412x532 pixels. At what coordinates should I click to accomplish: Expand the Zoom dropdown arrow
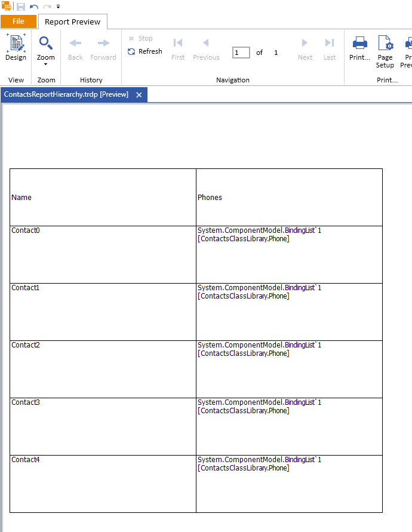45,64
